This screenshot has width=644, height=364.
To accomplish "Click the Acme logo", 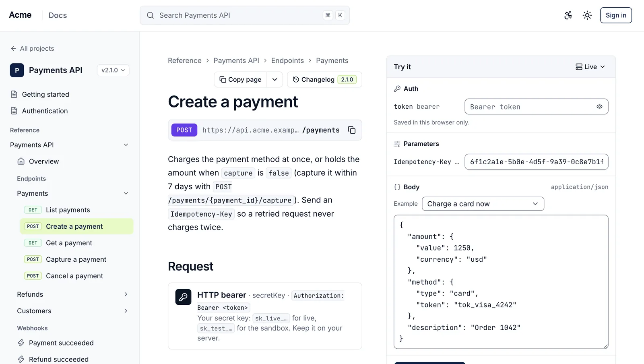I will (20, 15).
